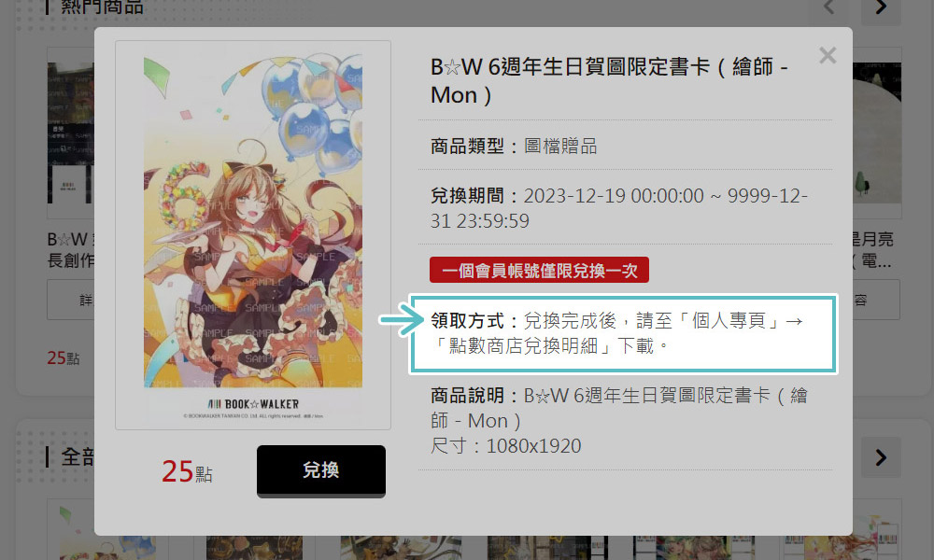Click the 商品說明 description with 尺寸 1080x1920
This screenshot has width=934, height=560.
(619, 420)
